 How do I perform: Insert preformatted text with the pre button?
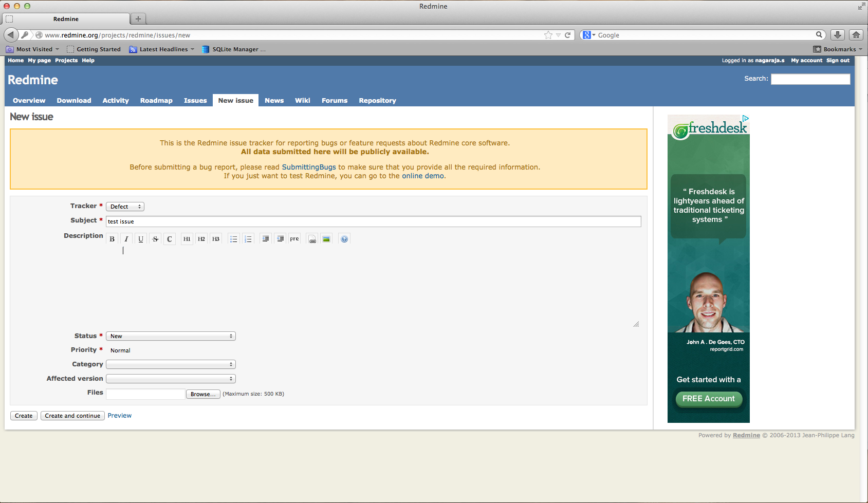[x=294, y=239]
